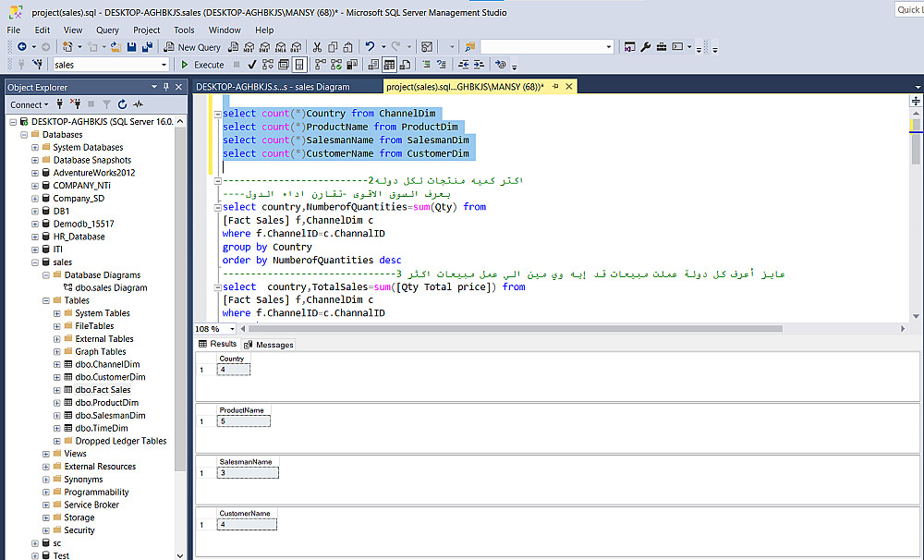Click the Disconnect plug icon in Object Explorer
The height and width of the screenshot is (560, 924).
(77, 104)
